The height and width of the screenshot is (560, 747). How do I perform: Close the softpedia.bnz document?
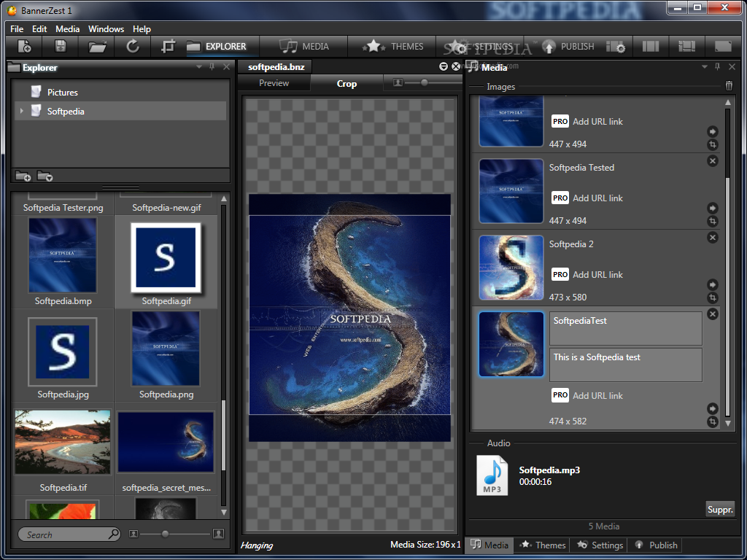(456, 66)
